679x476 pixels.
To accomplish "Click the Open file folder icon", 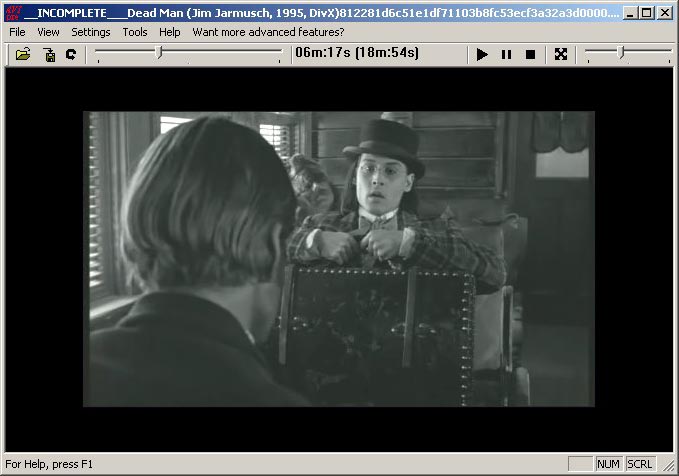I will [x=23, y=54].
